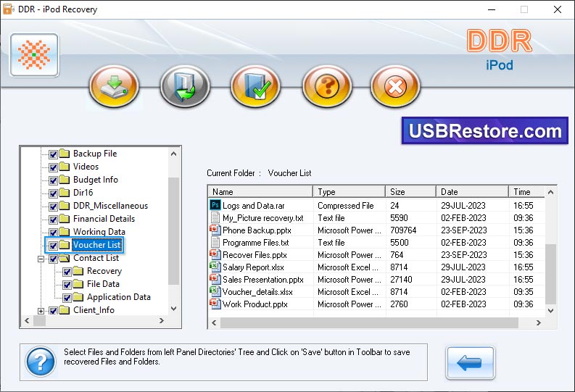
Task: Click the folder tree scroll up arrow
Action: (174, 154)
